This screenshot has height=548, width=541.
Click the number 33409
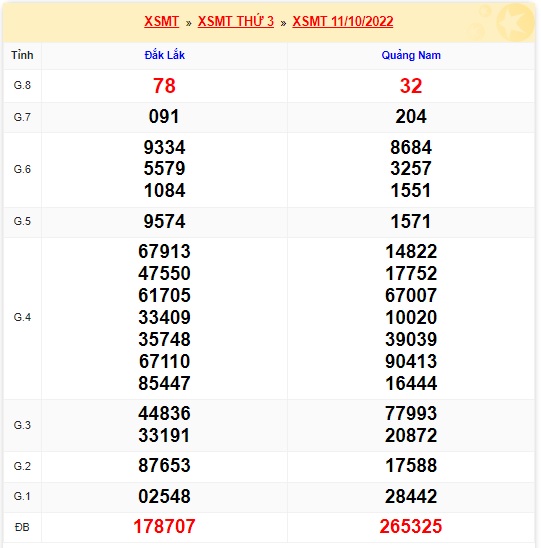pos(164,317)
